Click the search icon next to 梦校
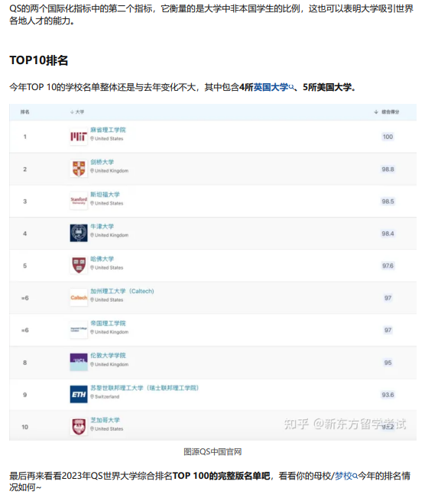The image size is (425, 504). (x=355, y=476)
